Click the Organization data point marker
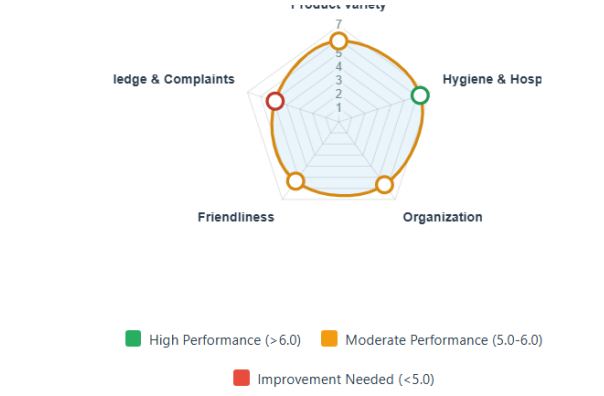 click(384, 185)
